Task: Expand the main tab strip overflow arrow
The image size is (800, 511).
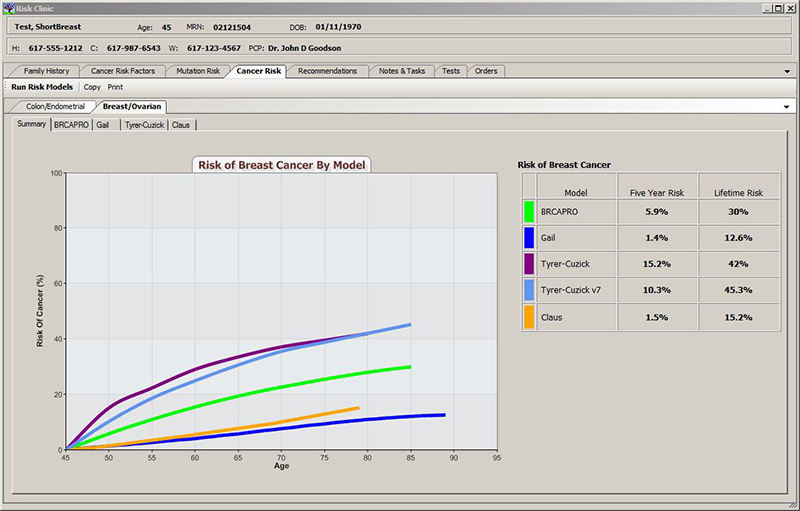Action: (787, 71)
